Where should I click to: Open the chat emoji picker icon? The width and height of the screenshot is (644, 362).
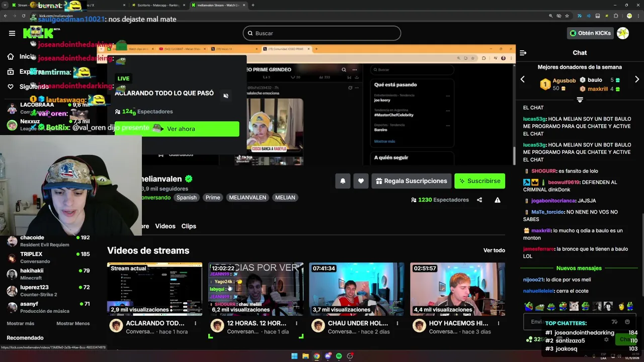627,322
